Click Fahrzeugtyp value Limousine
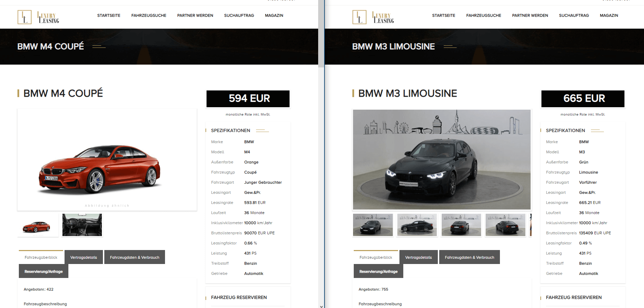Screen dimensions: 644x308 [589, 172]
